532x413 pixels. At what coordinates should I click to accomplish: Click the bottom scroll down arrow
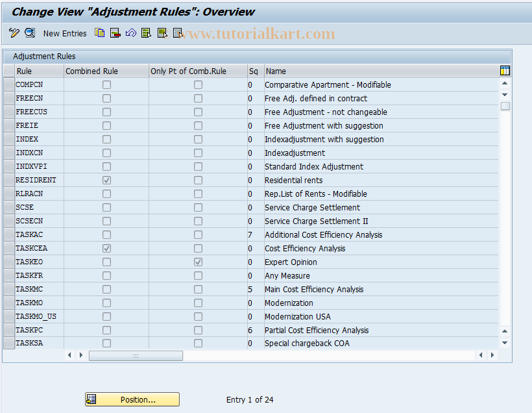[505, 343]
